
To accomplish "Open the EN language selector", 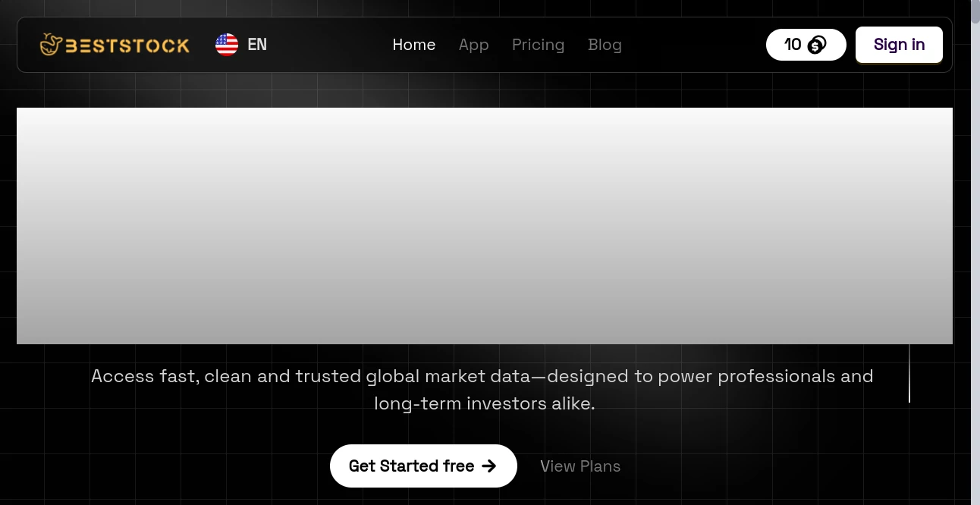I will point(241,45).
